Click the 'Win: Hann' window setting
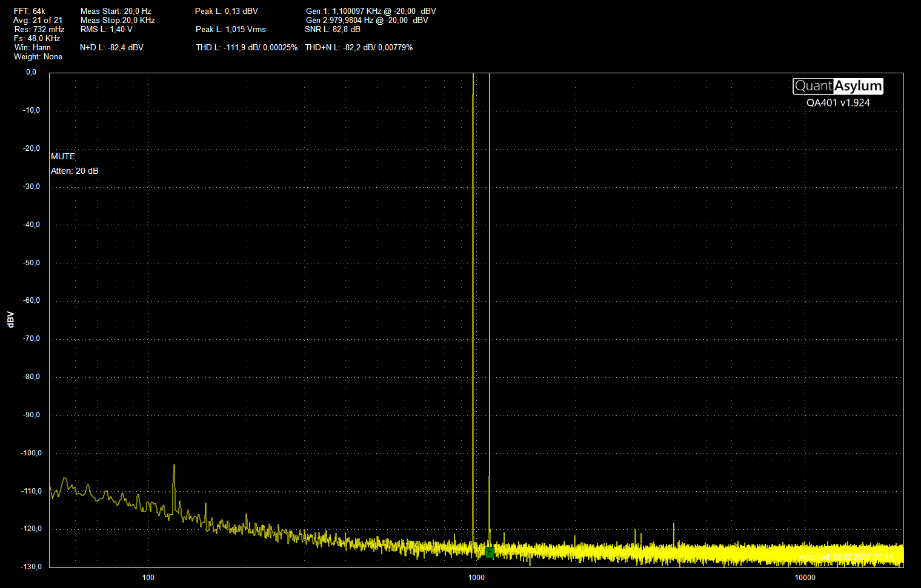Screen dimensions: 921x588 pos(33,47)
